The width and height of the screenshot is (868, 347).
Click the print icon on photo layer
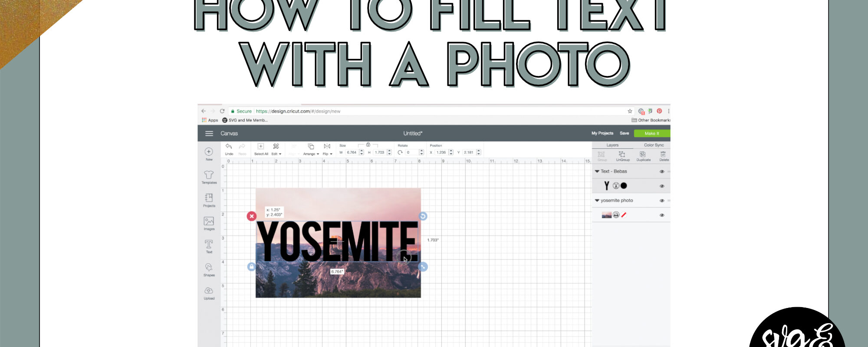point(616,215)
